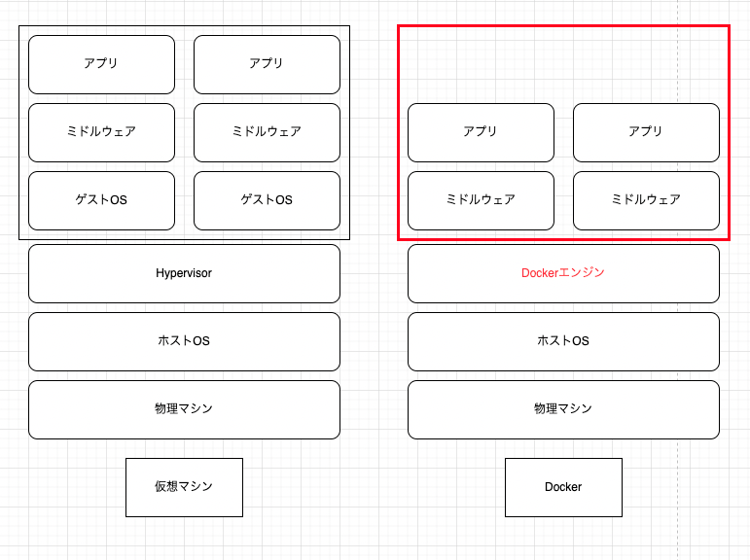Select left ミドルウェア box inside red container
750x560 pixels.
click(481, 200)
